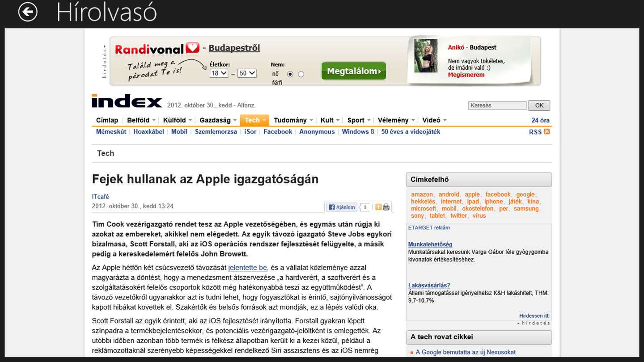The image size is (644, 362).
Task: Open the Windows 8 submenu link
Action: (358, 132)
